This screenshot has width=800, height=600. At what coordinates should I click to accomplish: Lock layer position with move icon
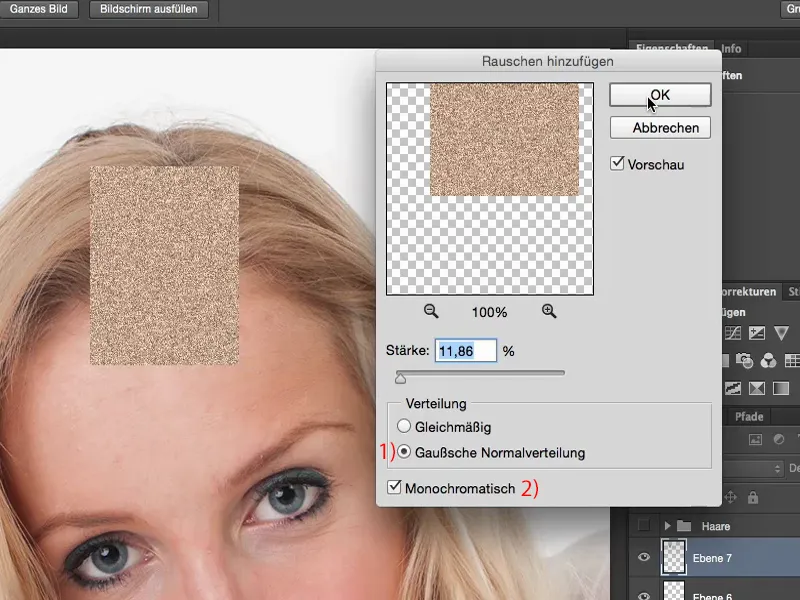(x=730, y=497)
